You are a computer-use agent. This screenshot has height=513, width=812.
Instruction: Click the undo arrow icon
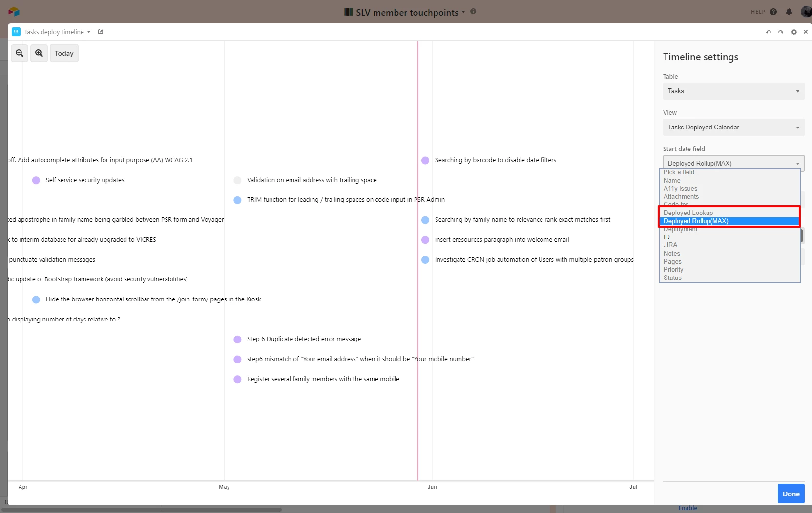pyautogui.click(x=769, y=32)
